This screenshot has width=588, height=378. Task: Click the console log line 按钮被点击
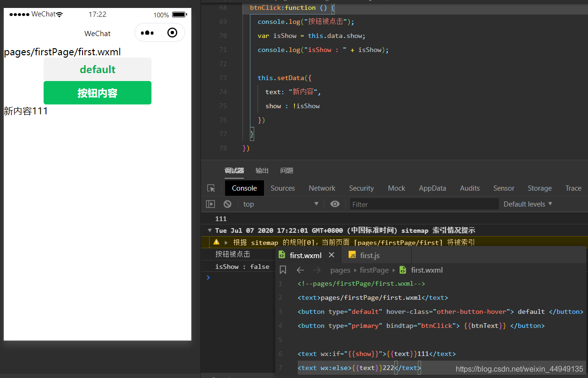(233, 254)
